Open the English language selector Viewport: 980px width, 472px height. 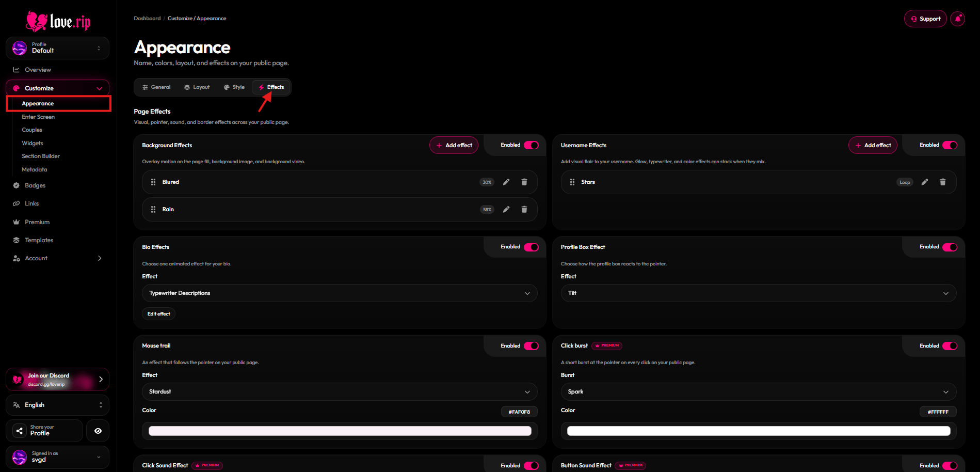tap(57, 405)
